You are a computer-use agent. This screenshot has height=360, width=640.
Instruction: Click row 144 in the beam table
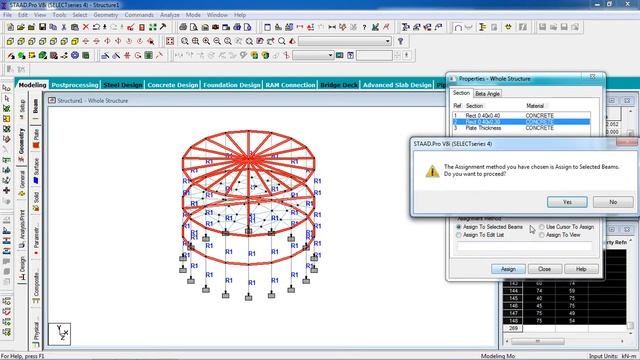coord(564,291)
